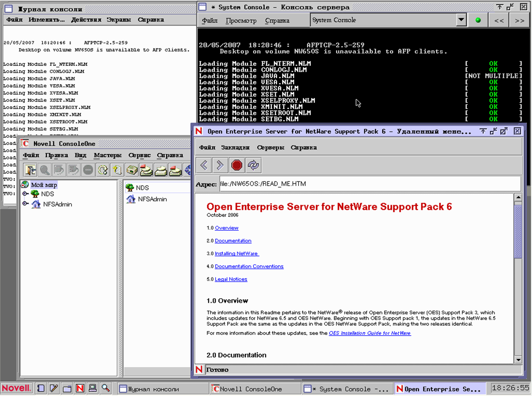This screenshot has height=396, width=532.
Task: Click browser scrollbar up arrow
Action: tap(518, 198)
